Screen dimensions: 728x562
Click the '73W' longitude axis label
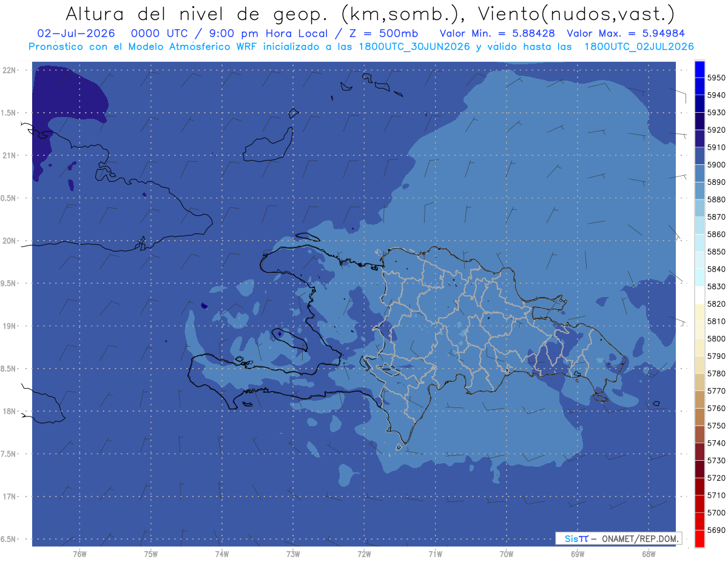(x=293, y=554)
